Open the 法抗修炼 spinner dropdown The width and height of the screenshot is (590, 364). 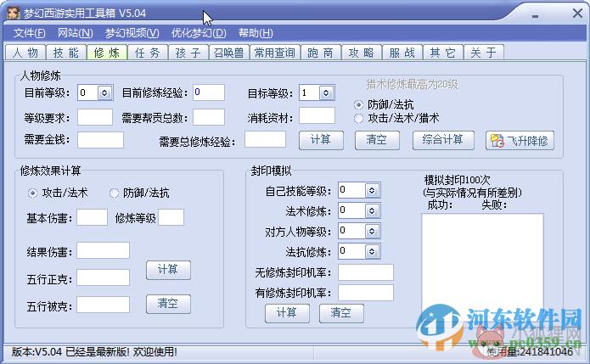372,251
